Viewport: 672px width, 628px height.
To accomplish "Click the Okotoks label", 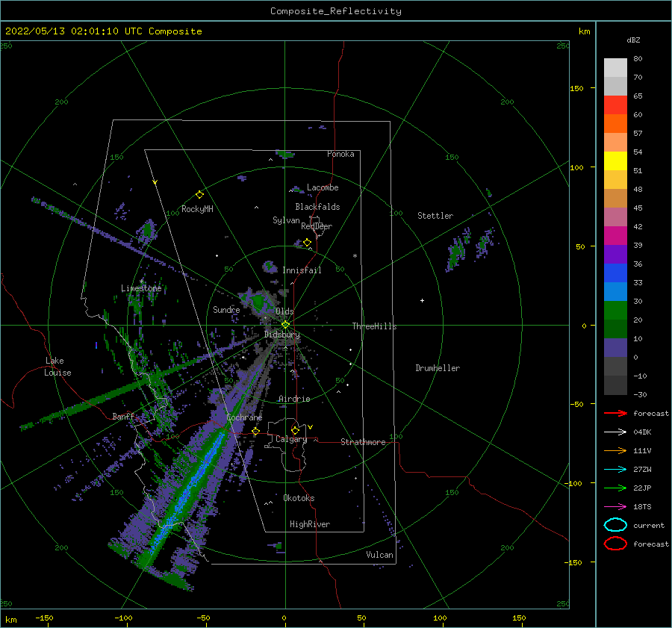I will tap(299, 498).
